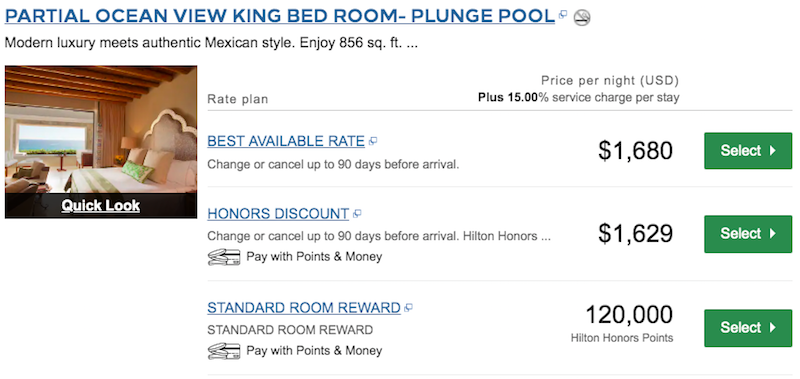
Task: Click the $1,680 price text
Action: tap(635, 151)
